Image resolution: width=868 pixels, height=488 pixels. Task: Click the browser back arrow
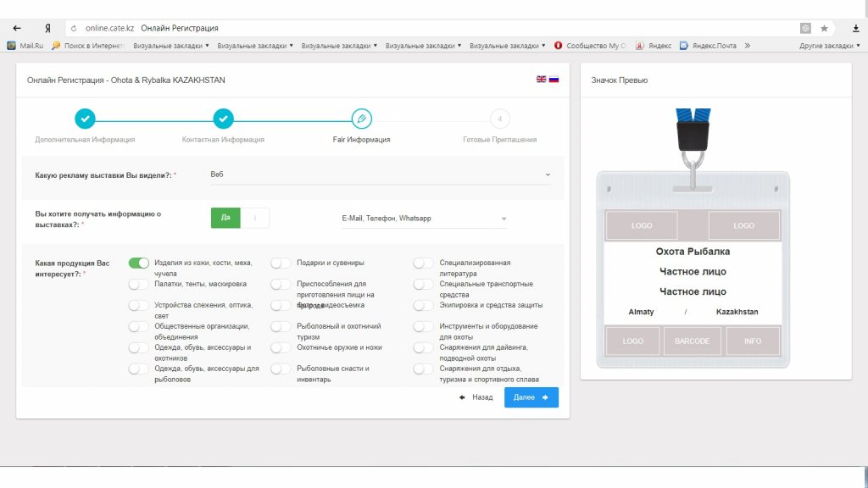[17, 28]
